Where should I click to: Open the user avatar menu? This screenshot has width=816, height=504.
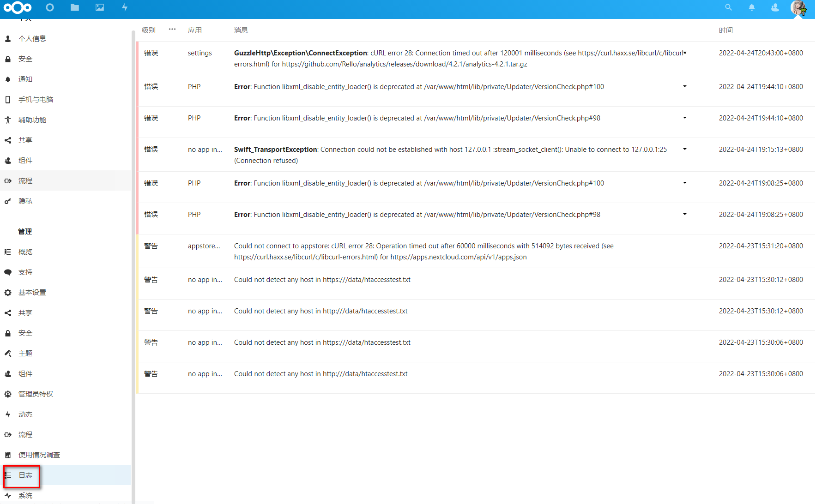tap(799, 8)
